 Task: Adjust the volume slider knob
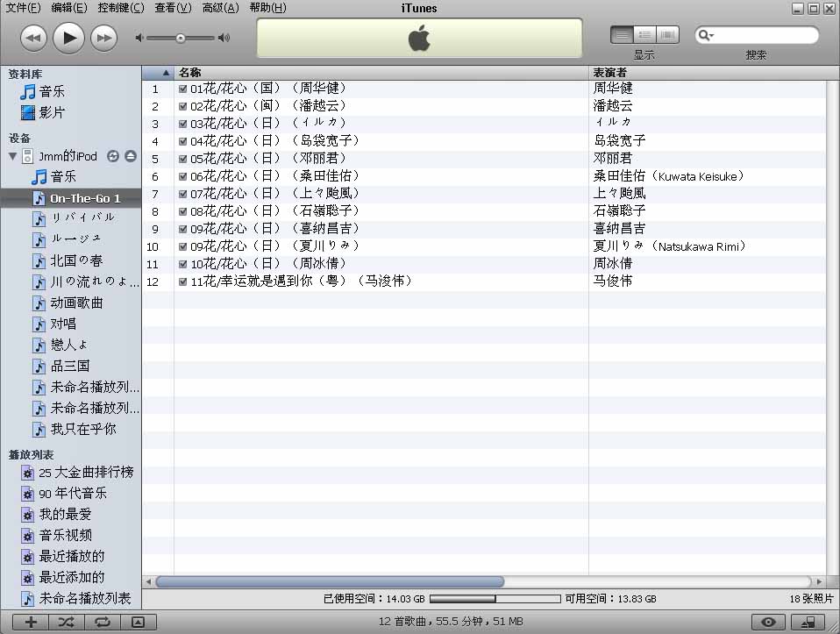(x=181, y=38)
